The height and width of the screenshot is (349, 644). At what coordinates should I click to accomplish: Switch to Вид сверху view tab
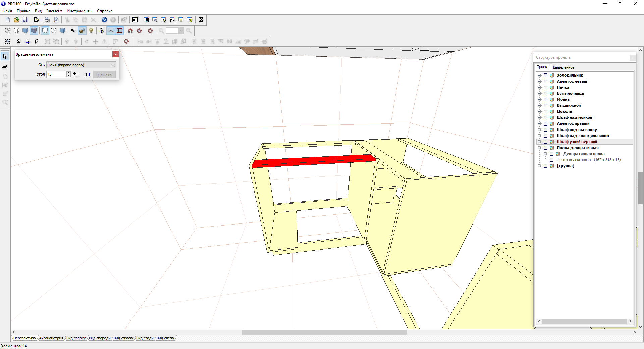[76, 338]
